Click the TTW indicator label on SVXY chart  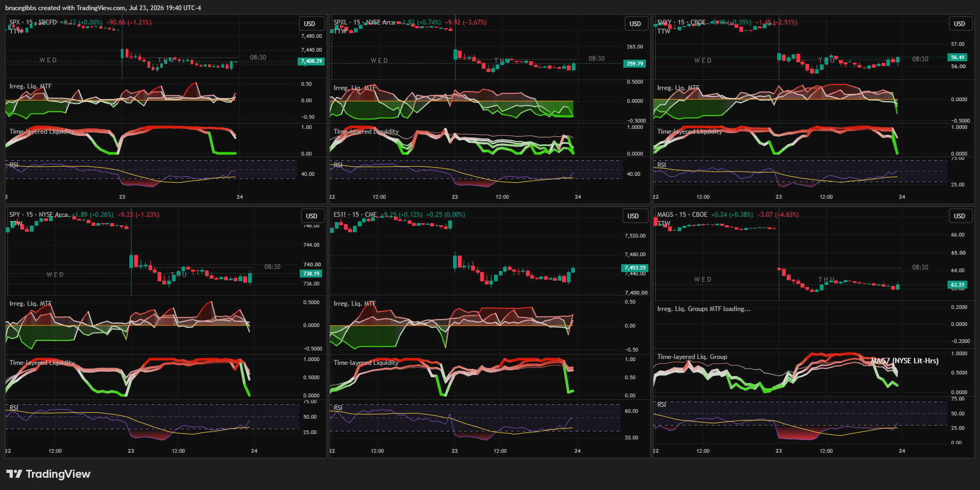[x=664, y=31]
